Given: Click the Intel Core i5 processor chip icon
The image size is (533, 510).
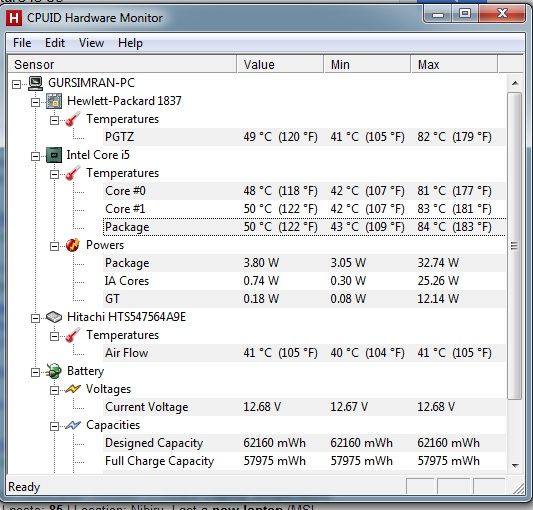Looking at the screenshot, I should click(54, 155).
